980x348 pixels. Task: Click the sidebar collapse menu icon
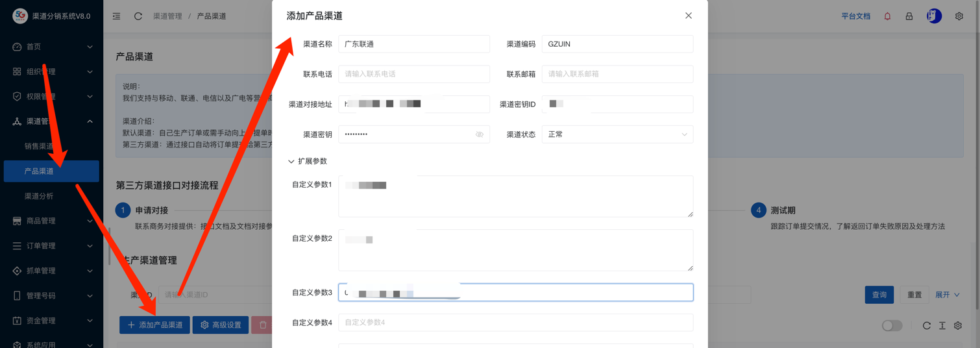[117, 16]
